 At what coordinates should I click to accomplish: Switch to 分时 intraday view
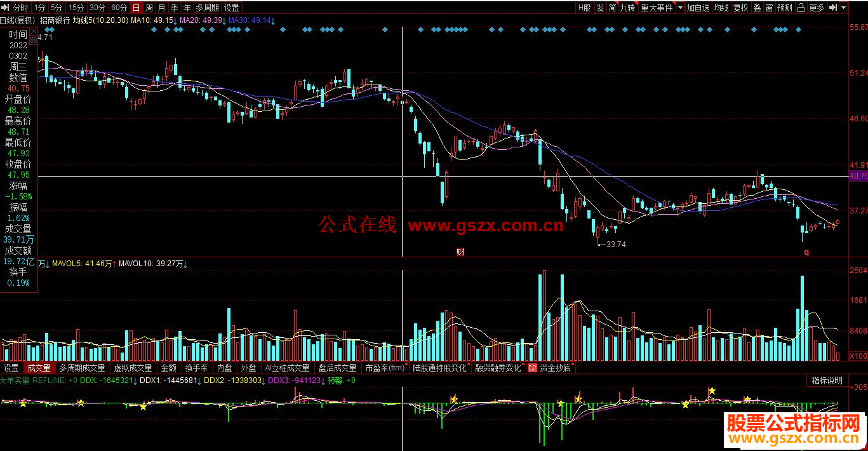(20, 8)
